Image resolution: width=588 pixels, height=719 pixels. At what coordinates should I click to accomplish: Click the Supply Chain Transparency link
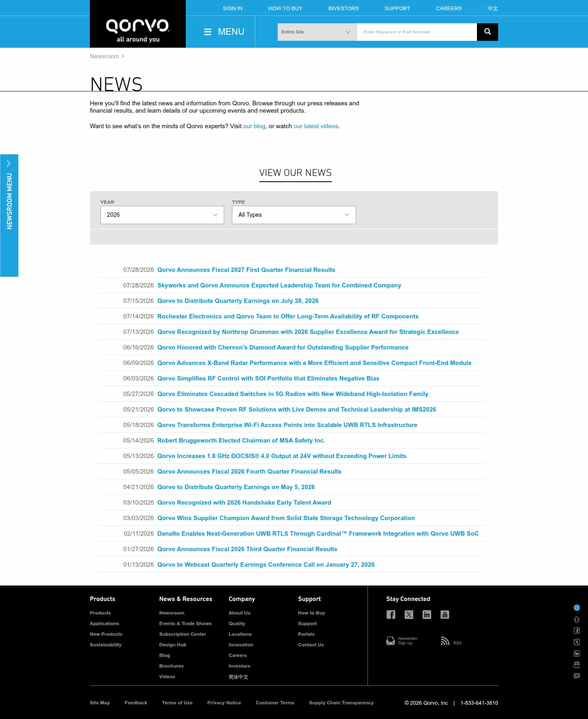[x=341, y=703]
